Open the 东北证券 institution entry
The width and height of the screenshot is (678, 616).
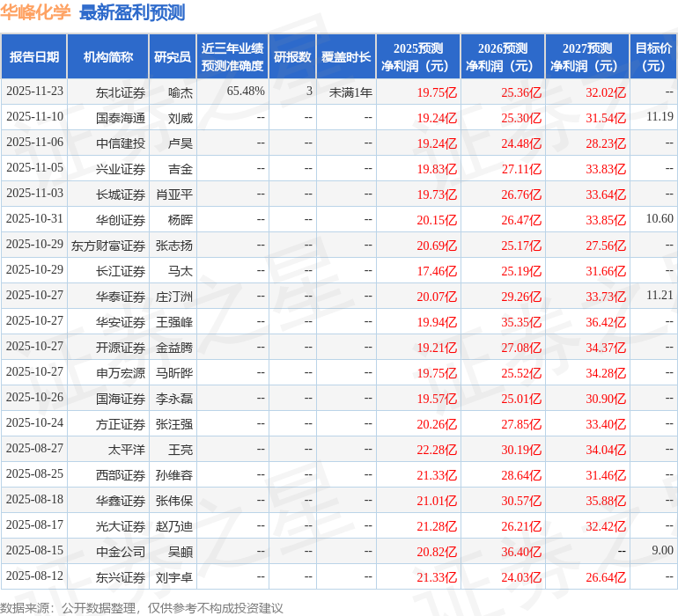121,92
